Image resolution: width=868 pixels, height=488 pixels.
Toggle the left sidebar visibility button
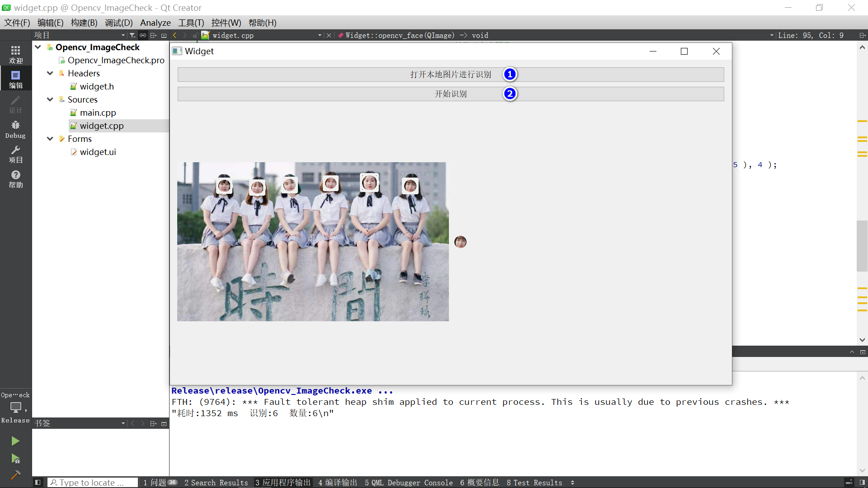point(38,483)
